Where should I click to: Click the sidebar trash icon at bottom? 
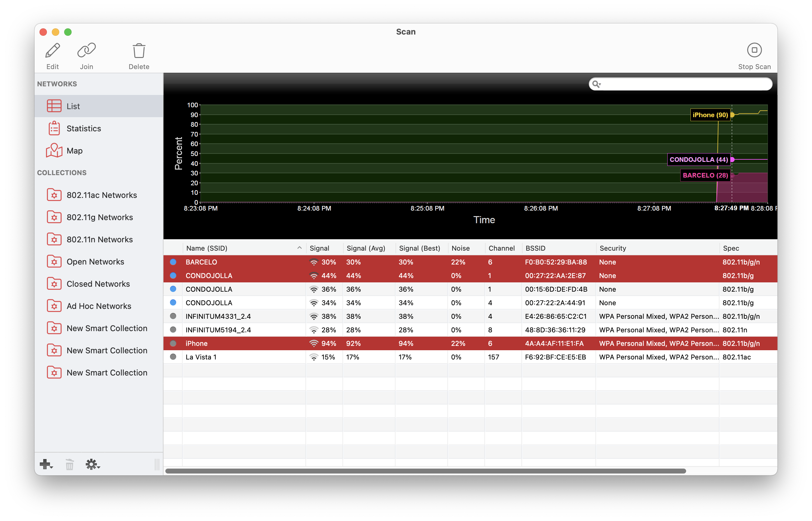pyautogui.click(x=69, y=465)
